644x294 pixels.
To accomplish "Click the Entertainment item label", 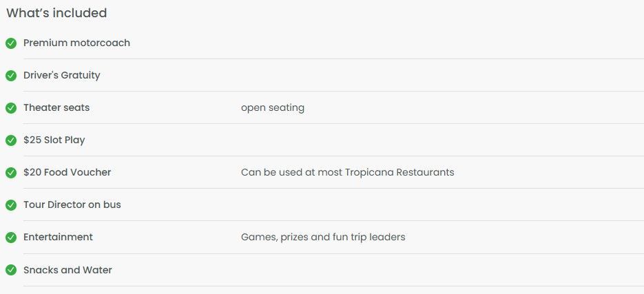I will click(59, 237).
